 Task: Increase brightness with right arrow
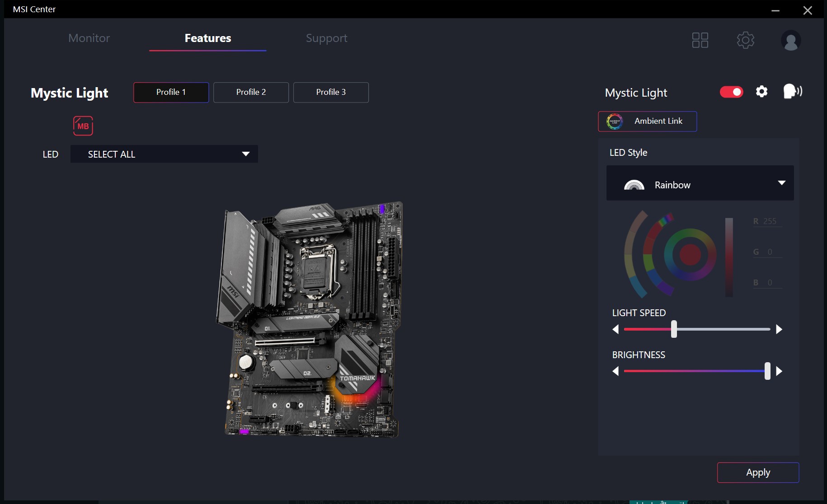click(x=779, y=371)
